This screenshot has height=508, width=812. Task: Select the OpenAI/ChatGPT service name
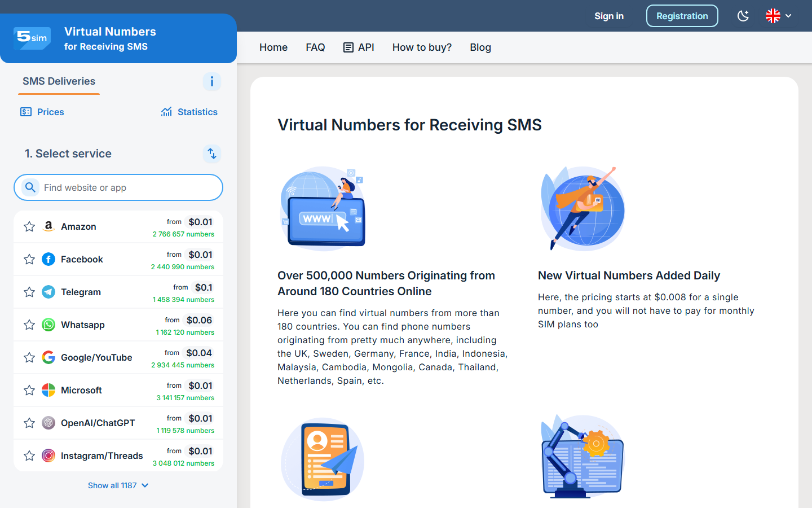coord(98,423)
